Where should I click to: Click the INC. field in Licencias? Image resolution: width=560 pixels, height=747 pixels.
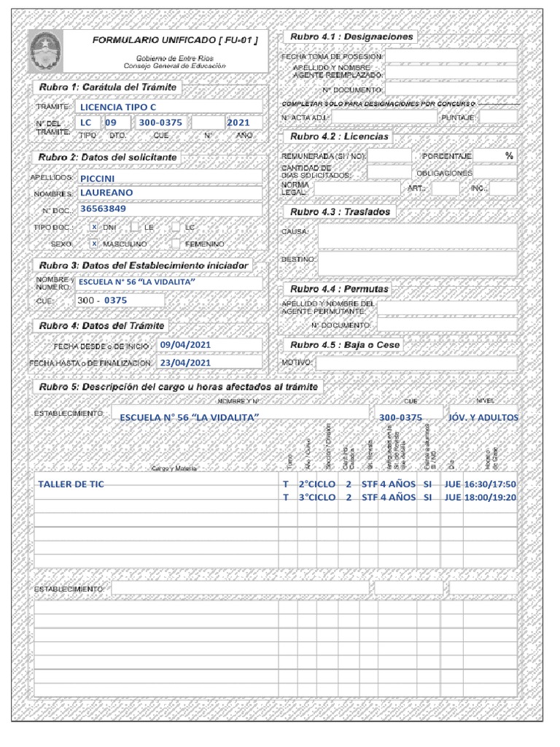point(504,188)
